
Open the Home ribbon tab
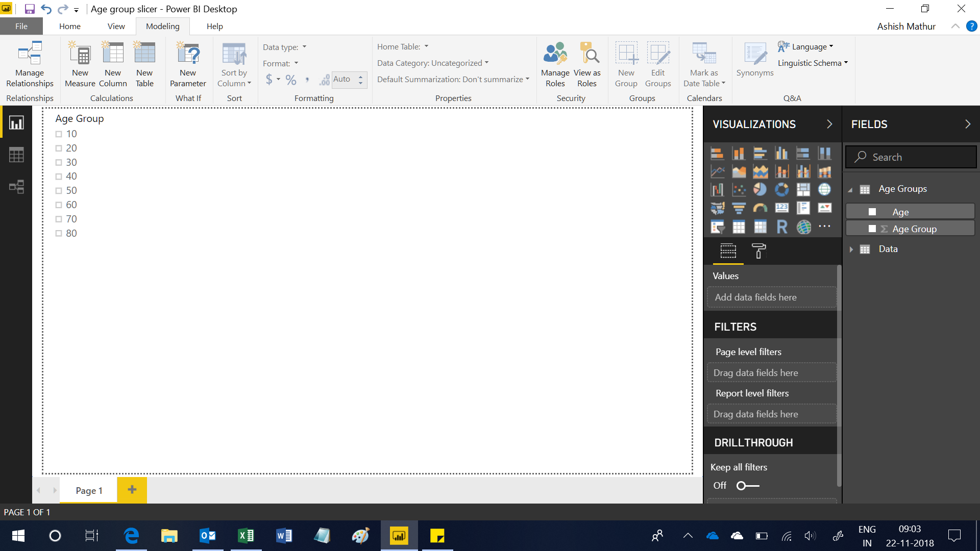click(x=70, y=27)
